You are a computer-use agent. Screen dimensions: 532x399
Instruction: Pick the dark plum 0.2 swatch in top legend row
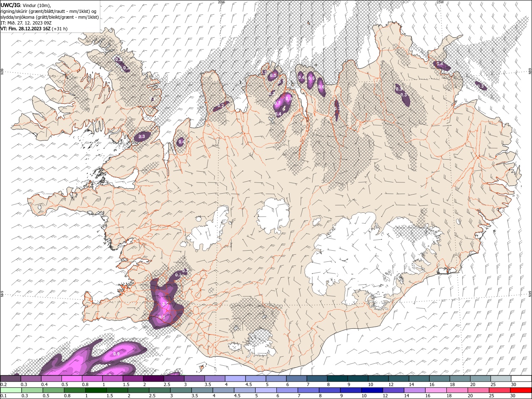pos(10,379)
